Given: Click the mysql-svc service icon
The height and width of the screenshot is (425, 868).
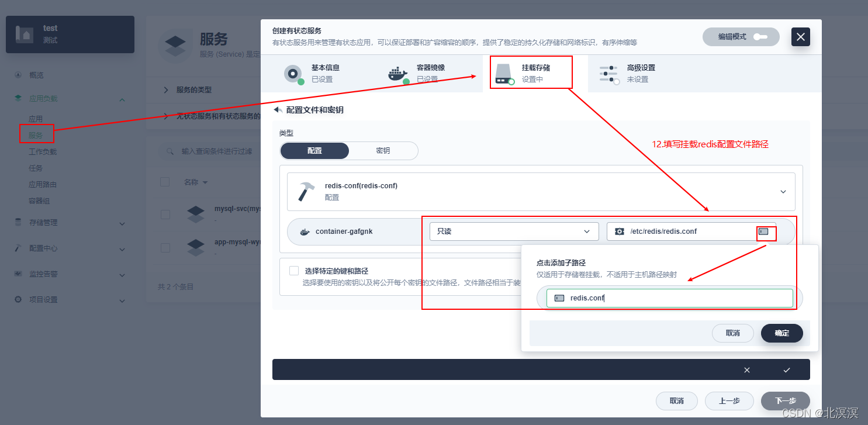Looking at the screenshot, I should point(196,215).
